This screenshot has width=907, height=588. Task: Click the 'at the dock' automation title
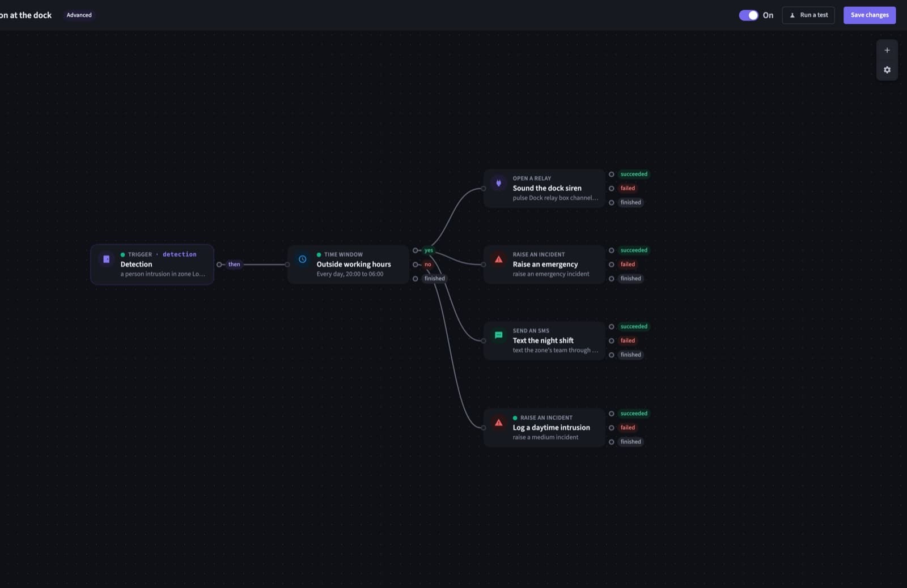coord(26,15)
